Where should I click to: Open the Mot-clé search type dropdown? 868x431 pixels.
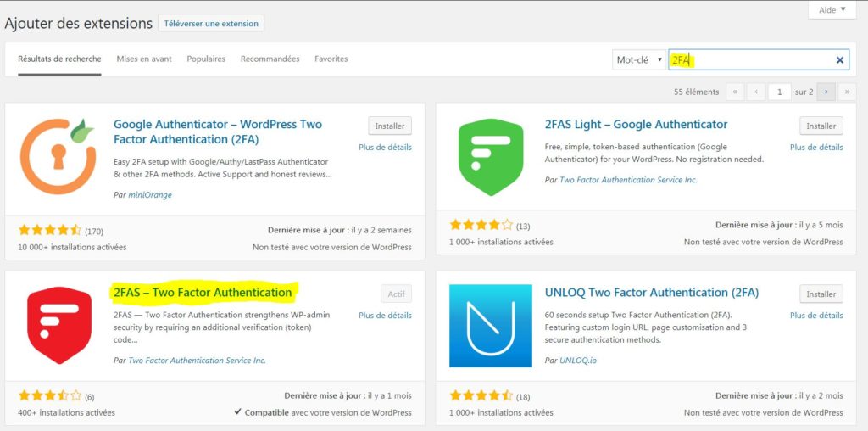[637, 60]
